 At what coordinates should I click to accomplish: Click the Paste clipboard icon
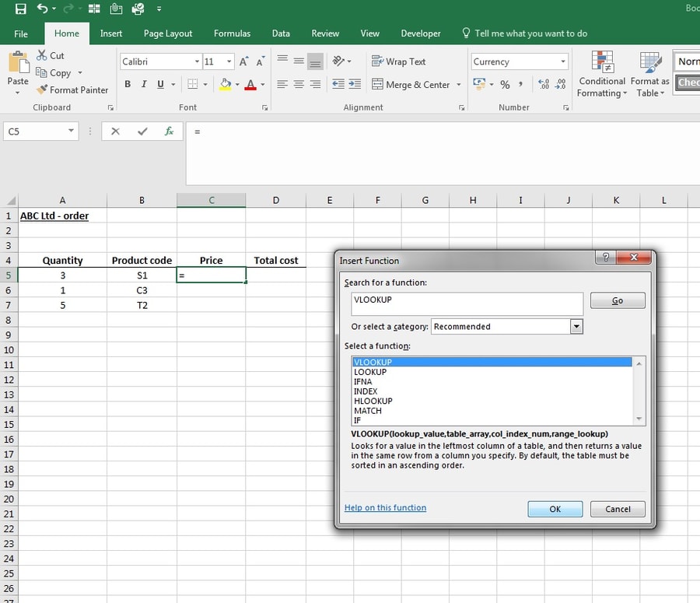pyautogui.click(x=19, y=62)
